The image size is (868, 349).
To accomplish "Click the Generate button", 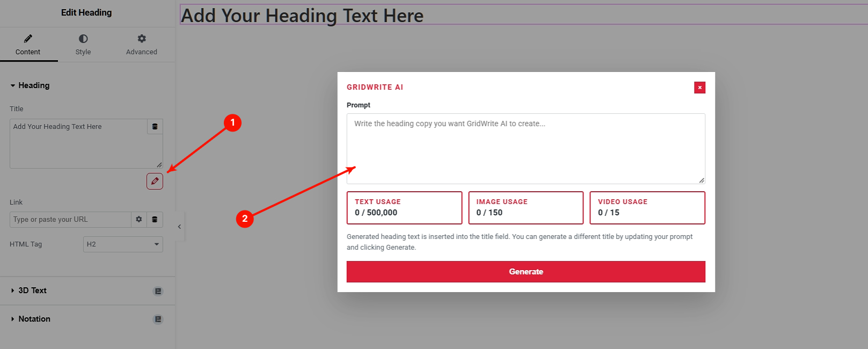I will click(526, 272).
